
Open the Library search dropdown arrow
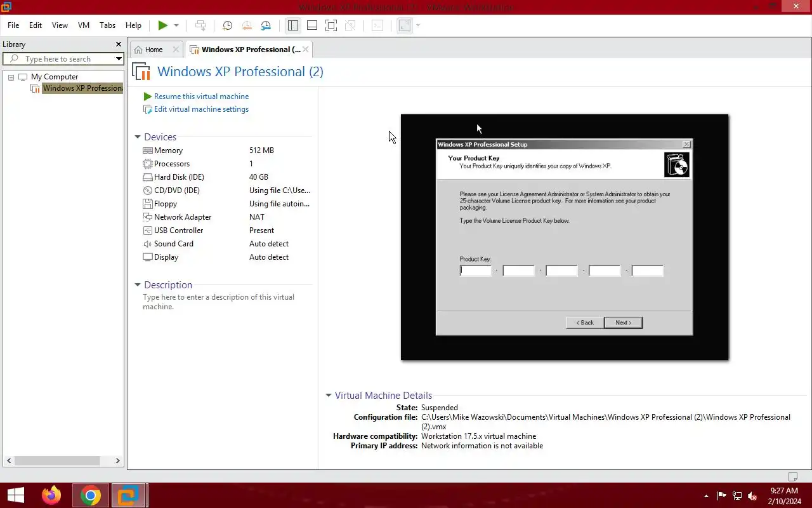(x=119, y=59)
